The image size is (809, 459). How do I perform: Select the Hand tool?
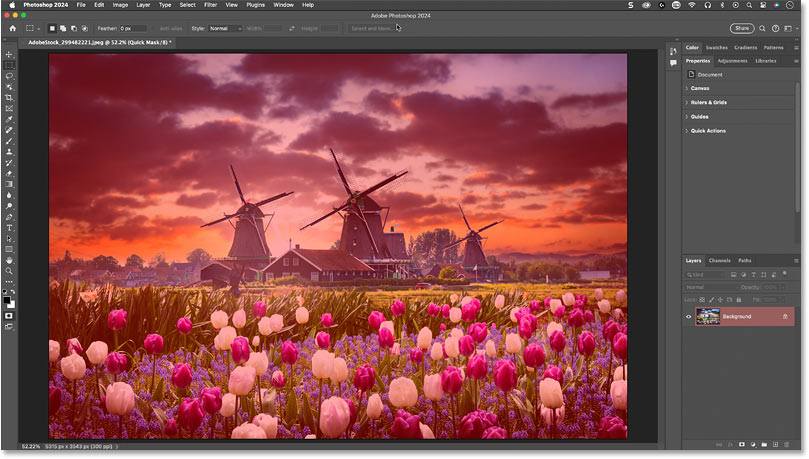9,260
